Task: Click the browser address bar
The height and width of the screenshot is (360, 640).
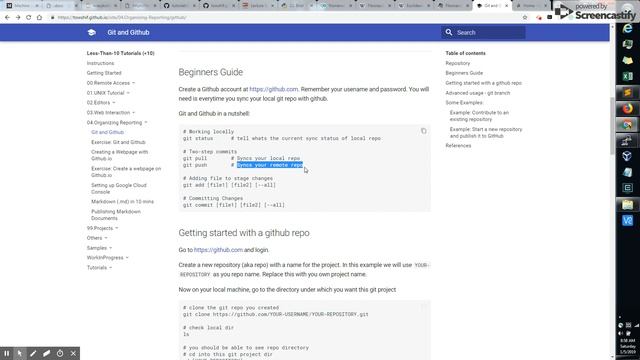Action: click(x=286, y=18)
